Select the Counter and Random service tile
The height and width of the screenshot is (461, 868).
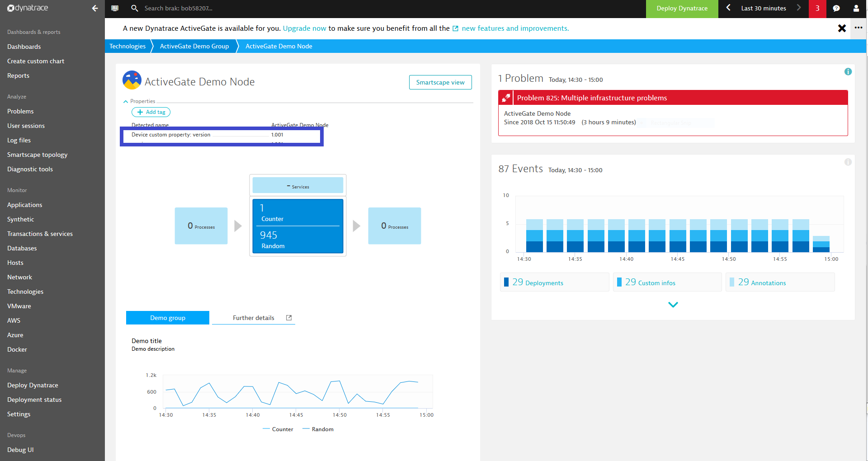point(298,226)
